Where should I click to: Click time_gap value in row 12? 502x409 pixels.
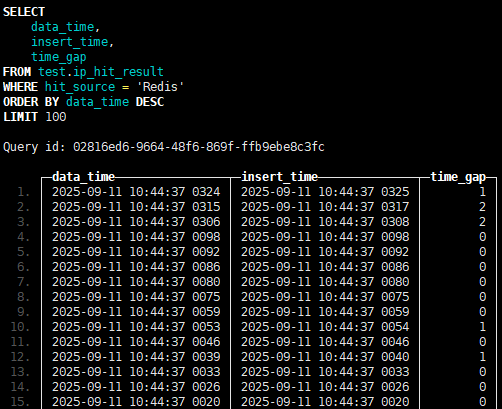pos(482,357)
